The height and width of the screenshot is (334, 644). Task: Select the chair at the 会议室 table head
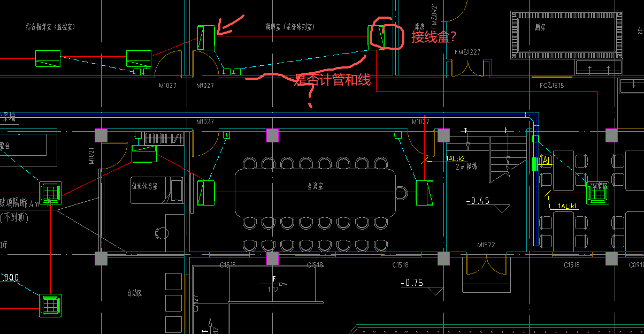(402, 193)
